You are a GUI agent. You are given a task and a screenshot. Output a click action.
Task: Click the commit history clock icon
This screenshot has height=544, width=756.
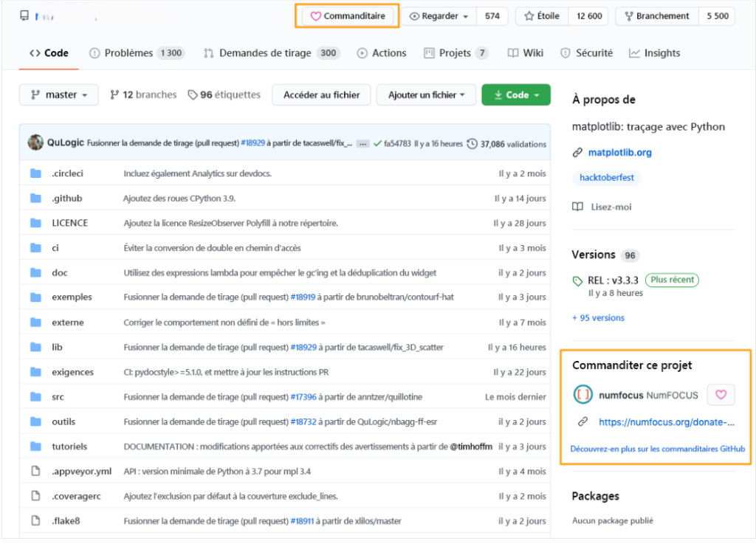click(x=472, y=144)
